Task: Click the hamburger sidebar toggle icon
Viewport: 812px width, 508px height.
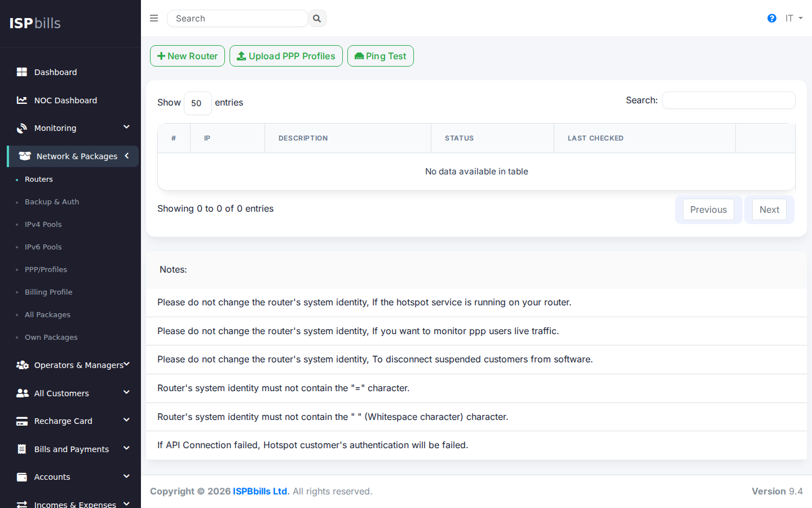Action: (x=153, y=18)
